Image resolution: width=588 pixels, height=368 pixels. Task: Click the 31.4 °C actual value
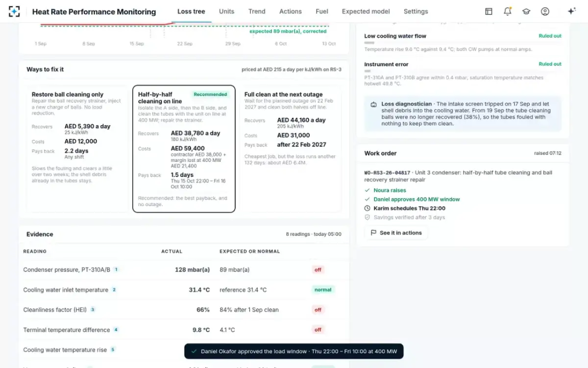(x=199, y=289)
